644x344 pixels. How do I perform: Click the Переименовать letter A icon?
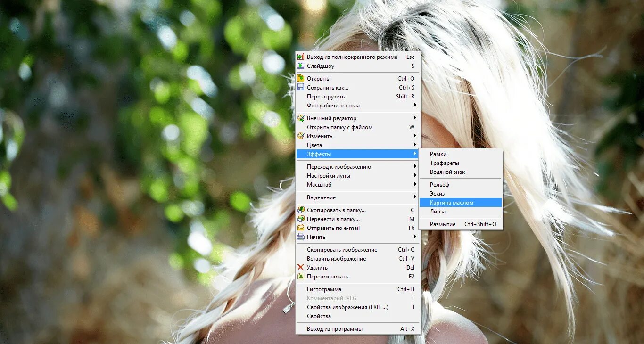tap(300, 277)
